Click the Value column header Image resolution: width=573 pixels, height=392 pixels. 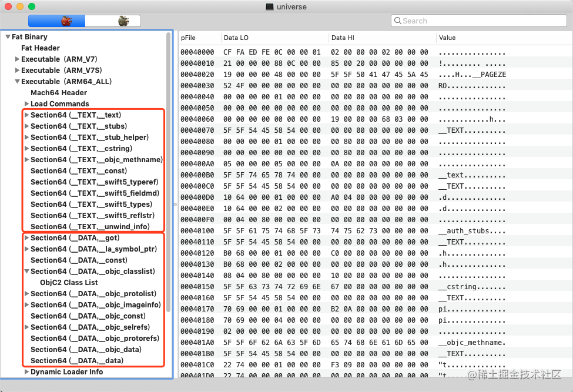pyautogui.click(x=504, y=38)
